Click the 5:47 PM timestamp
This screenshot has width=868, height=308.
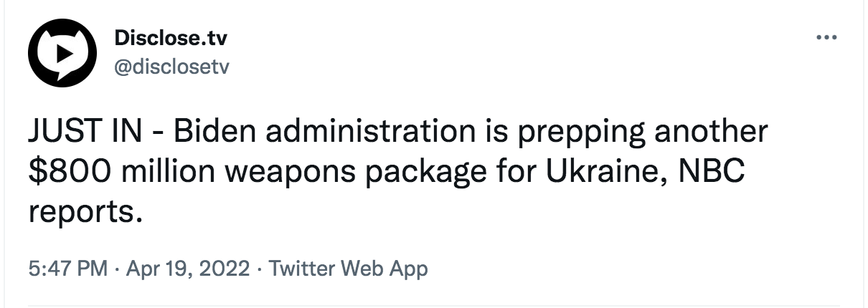(x=68, y=269)
